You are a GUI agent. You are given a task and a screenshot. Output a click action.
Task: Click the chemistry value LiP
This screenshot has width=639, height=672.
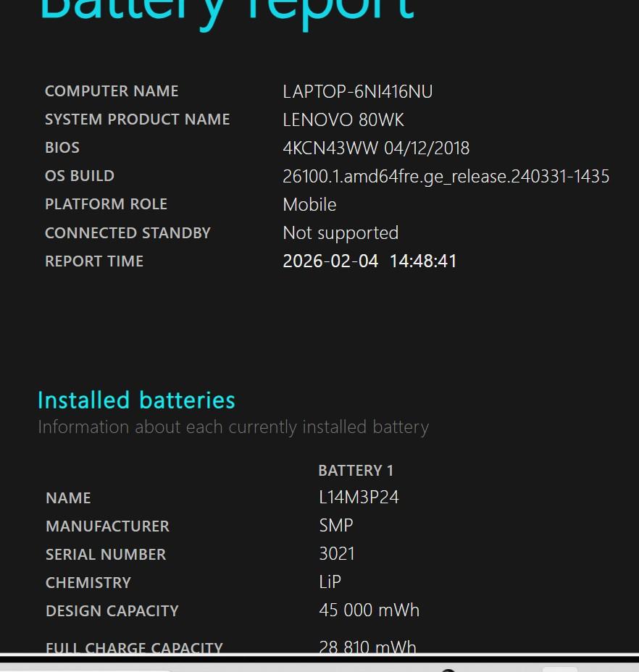(330, 583)
